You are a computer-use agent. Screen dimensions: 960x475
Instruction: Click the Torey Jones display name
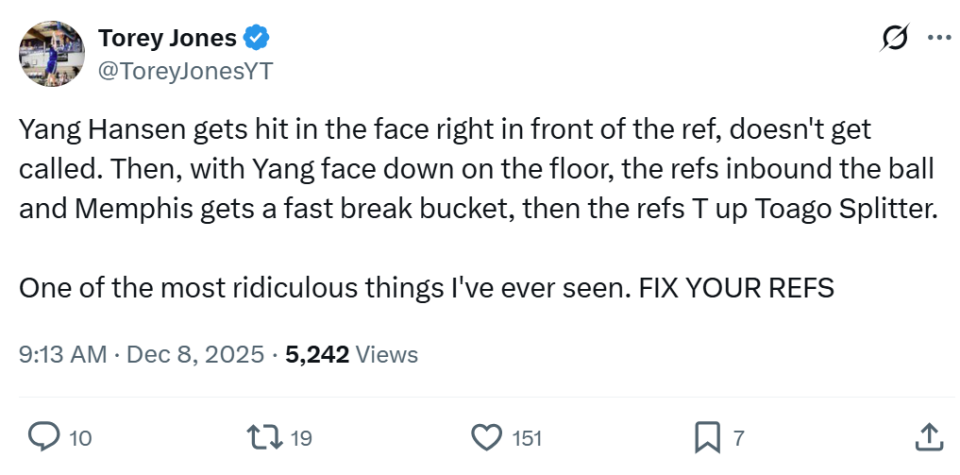(167, 38)
